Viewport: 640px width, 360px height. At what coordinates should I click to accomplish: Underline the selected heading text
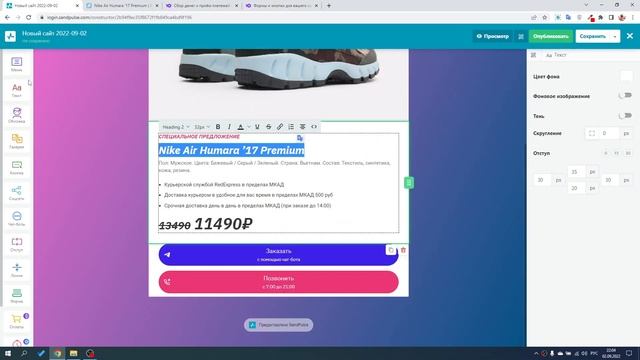(257, 127)
